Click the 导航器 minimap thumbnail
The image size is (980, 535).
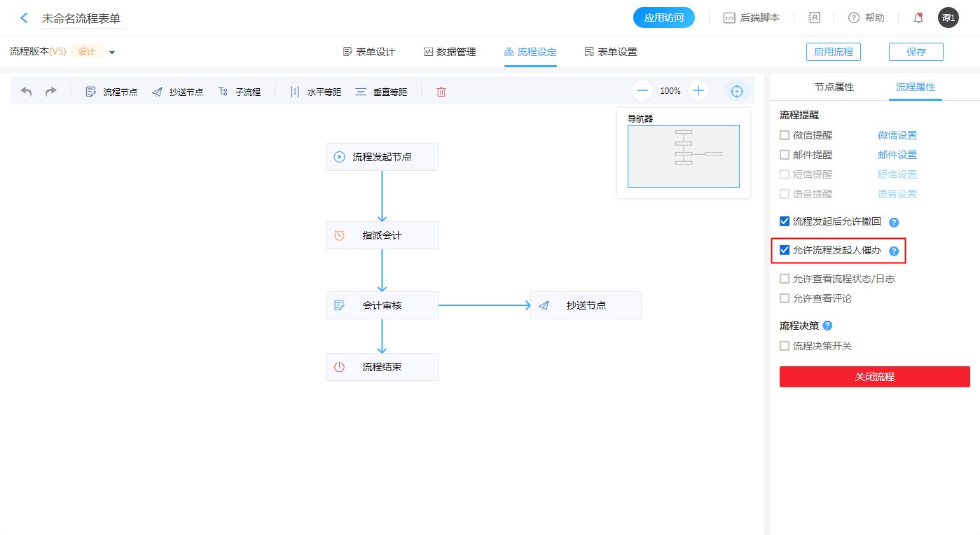pos(683,156)
